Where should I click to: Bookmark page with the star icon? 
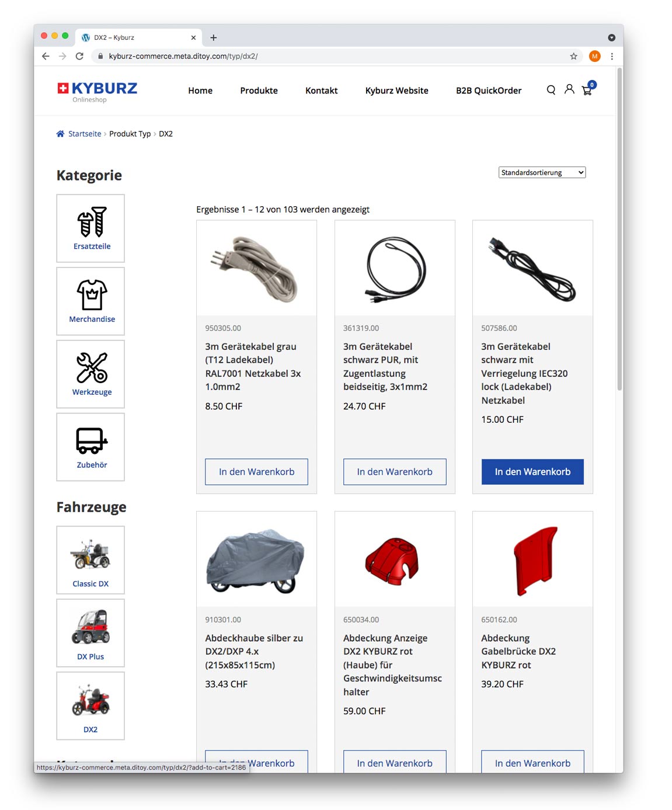573,56
